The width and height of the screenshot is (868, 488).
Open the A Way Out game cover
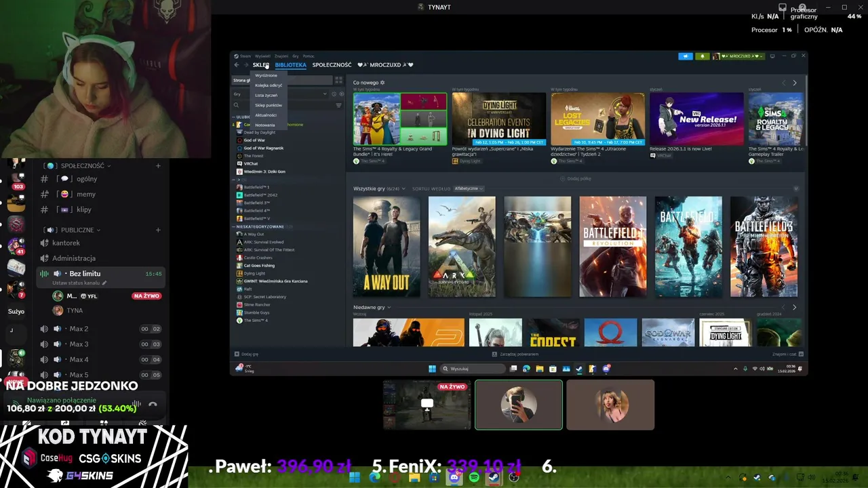pos(387,247)
